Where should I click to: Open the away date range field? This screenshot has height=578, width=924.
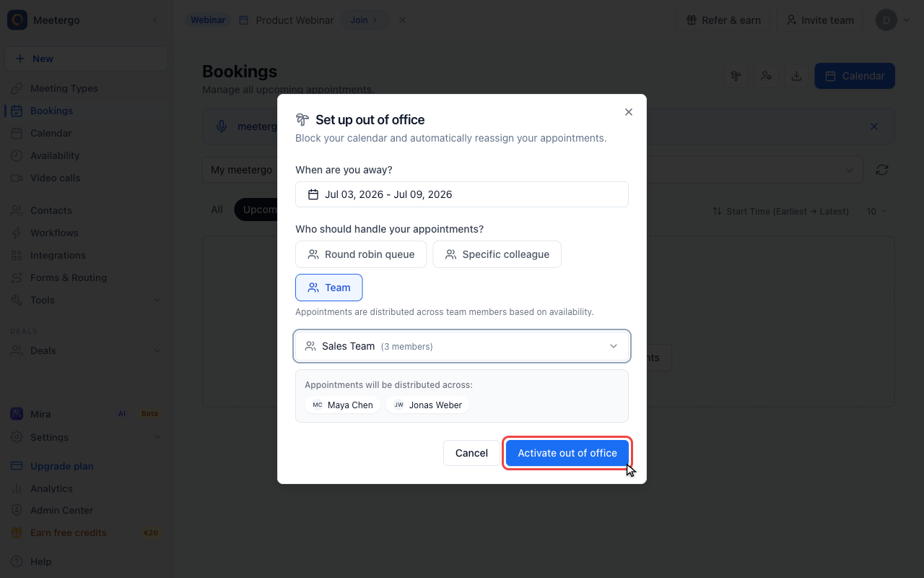pos(462,194)
